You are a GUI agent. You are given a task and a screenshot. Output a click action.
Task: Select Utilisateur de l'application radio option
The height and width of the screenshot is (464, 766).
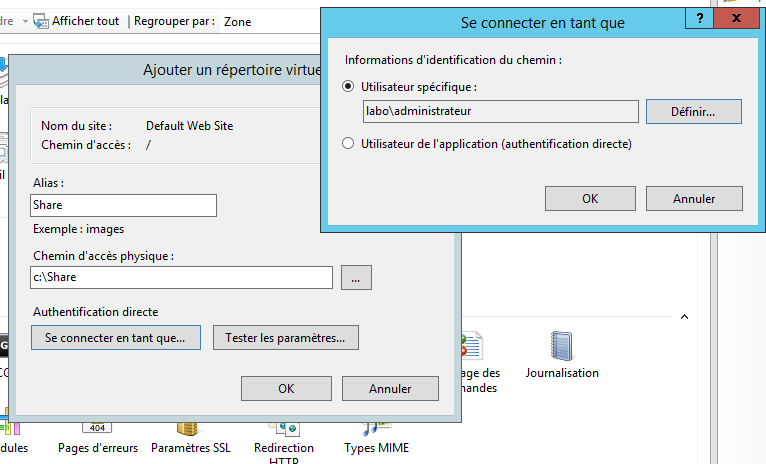point(349,144)
